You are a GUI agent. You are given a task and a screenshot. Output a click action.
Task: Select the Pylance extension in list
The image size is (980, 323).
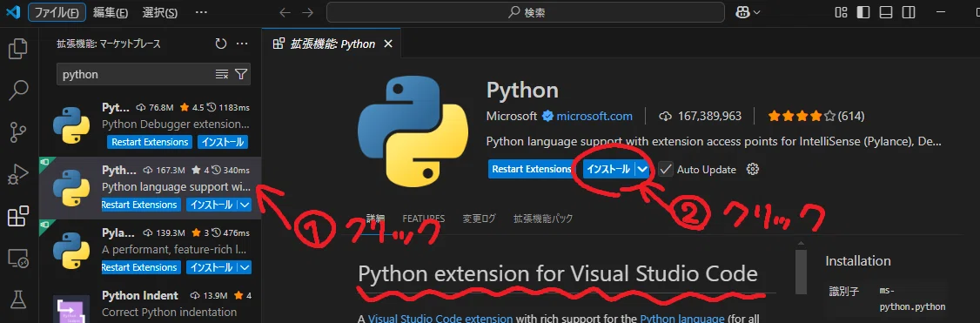pos(150,250)
